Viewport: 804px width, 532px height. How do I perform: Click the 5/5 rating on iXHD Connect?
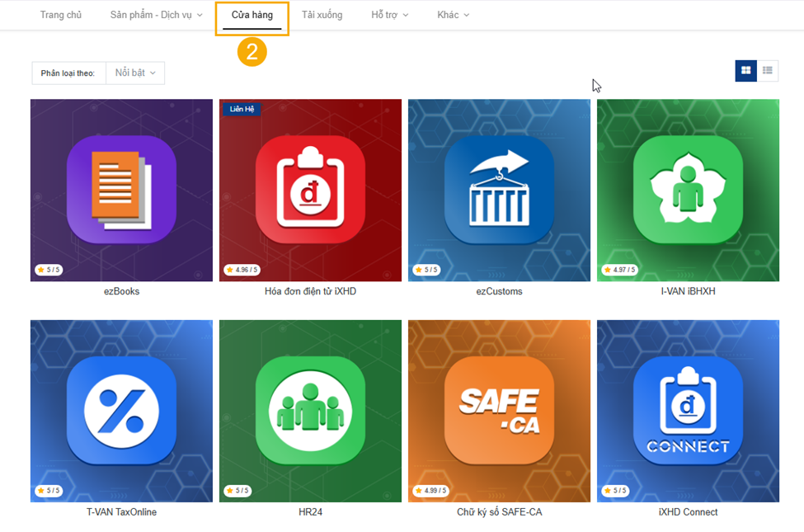pos(615,491)
